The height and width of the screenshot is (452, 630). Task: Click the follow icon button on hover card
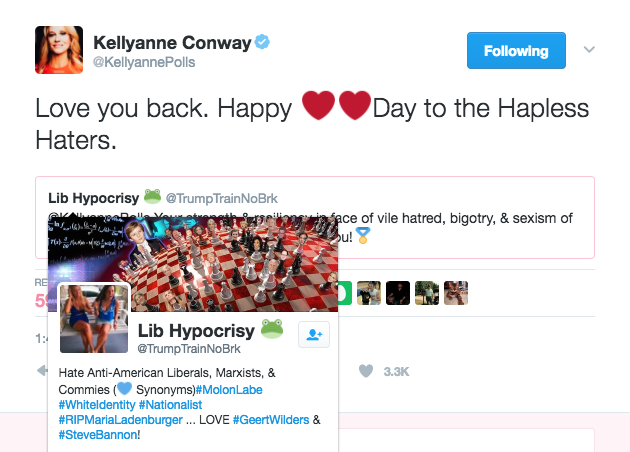click(314, 336)
